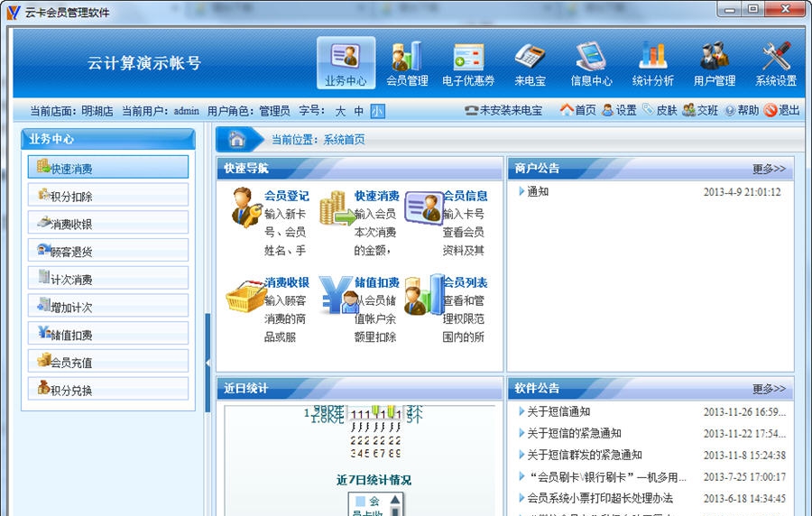Screen dimensions: 812x516
Task: Click 储值扣费 yen icon in quick nav
Action: [338, 295]
